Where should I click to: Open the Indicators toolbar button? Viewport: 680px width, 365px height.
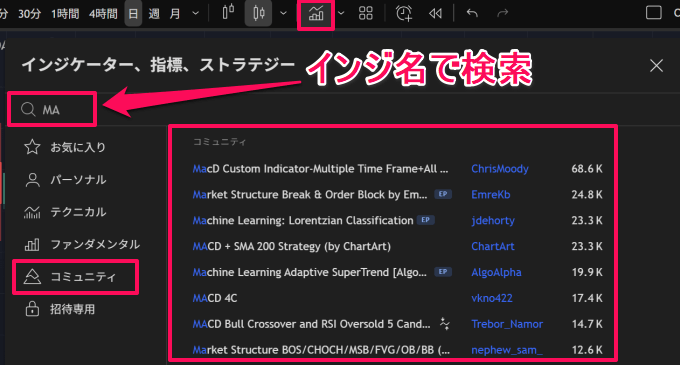pos(316,14)
